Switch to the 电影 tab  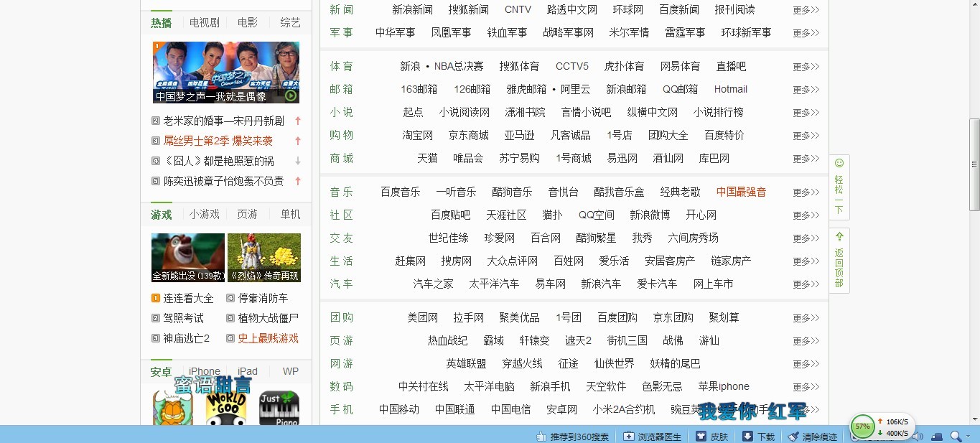248,23
